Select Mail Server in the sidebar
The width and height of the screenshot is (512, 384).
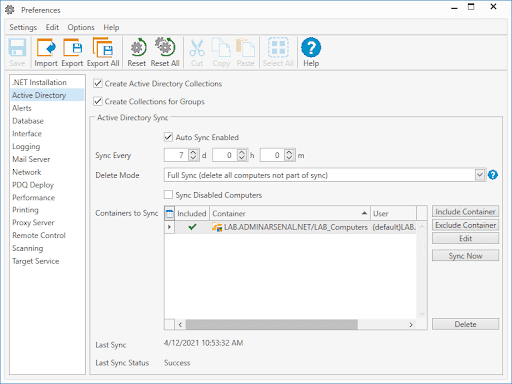(47, 159)
